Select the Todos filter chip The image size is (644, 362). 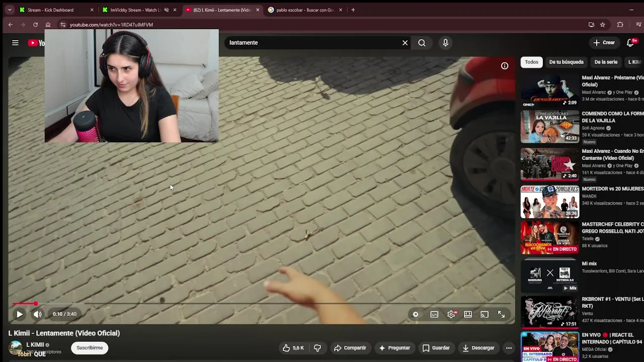coord(532,62)
